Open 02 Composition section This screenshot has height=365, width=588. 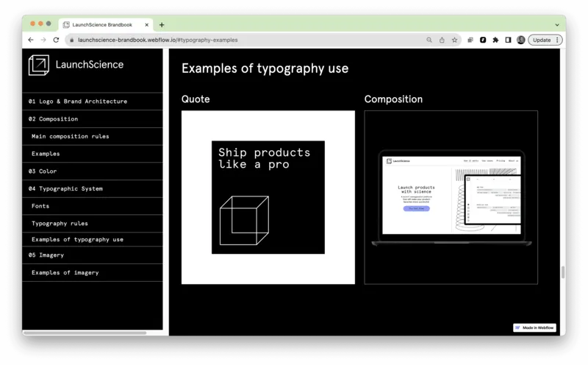(93, 118)
